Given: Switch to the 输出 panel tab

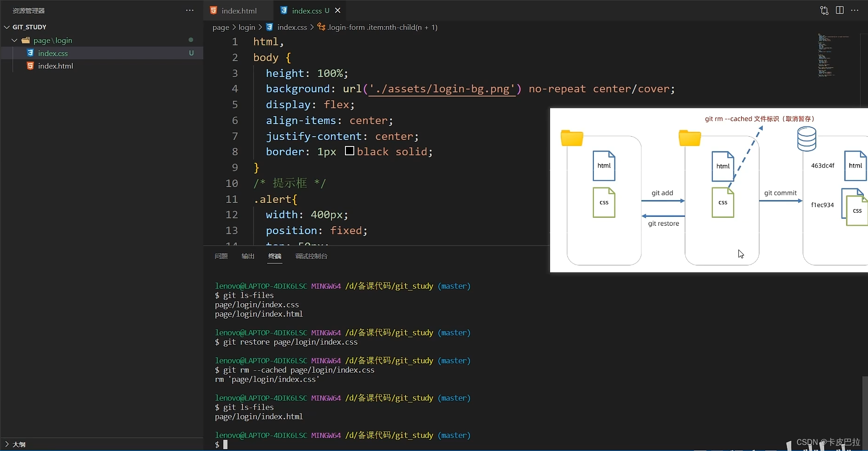Looking at the screenshot, I should [248, 256].
